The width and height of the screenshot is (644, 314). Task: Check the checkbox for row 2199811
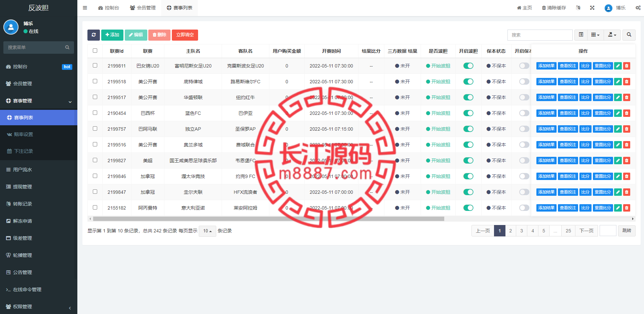click(x=95, y=65)
